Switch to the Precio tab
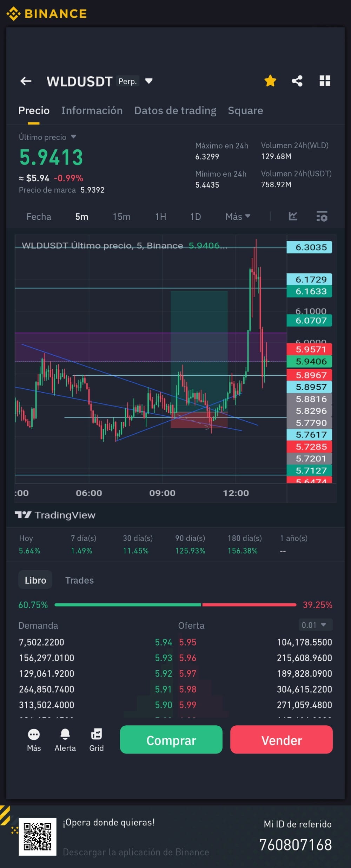 (x=34, y=110)
